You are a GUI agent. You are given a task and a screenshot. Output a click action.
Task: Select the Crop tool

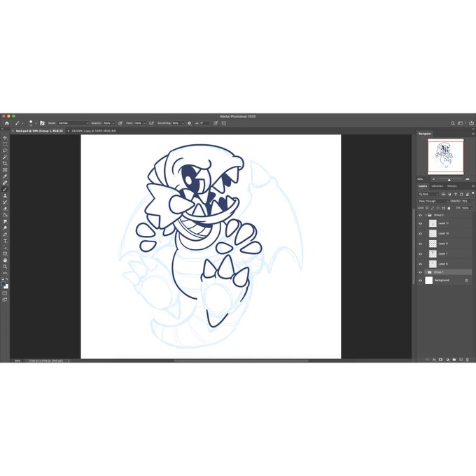click(5, 163)
